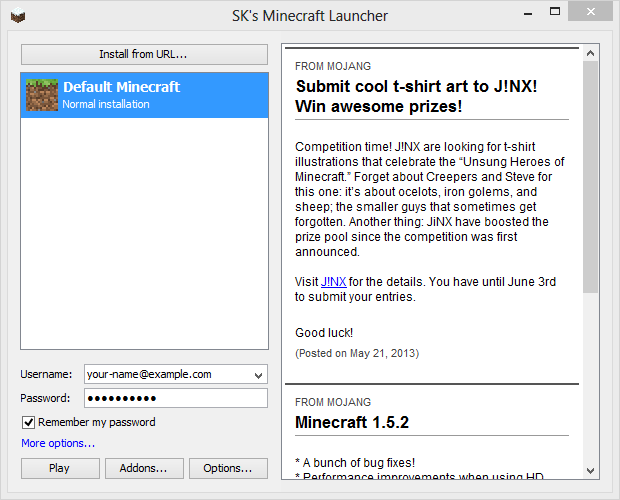Maximize the launcher window
The height and width of the screenshot is (500, 620).
pyautogui.click(x=555, y=12)
